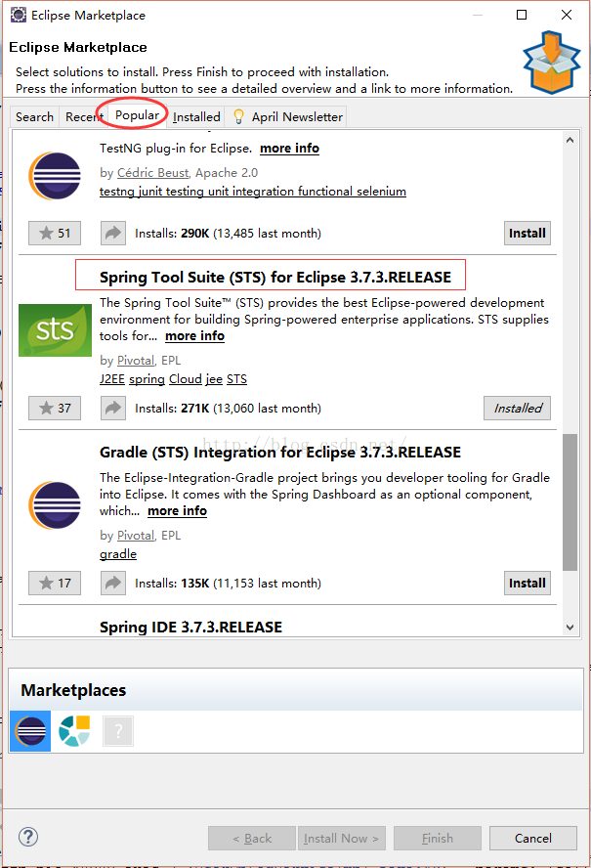Switch to the Recent tab
This screenshot has width=591, height=868.
[83, 116]
